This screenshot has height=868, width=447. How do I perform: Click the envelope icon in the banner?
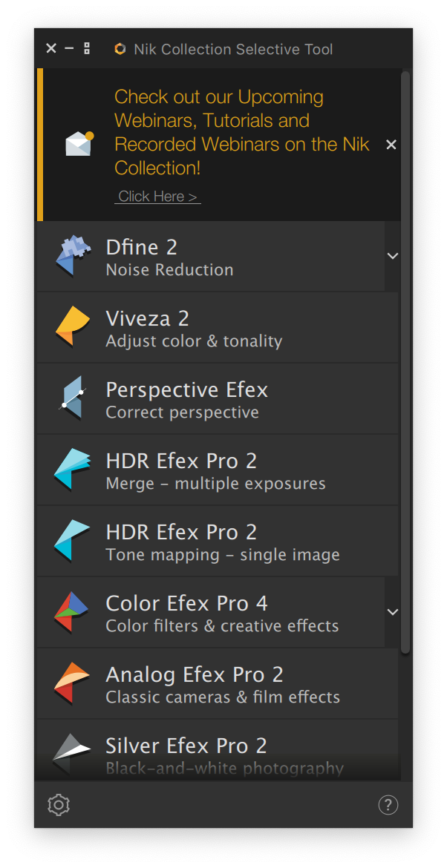pos(79,145)
